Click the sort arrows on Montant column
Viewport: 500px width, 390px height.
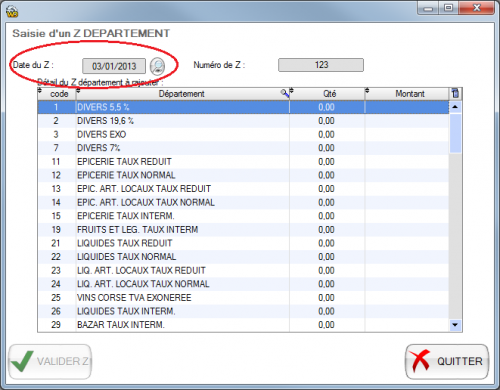pyautogui.click(x=367, y=91)
